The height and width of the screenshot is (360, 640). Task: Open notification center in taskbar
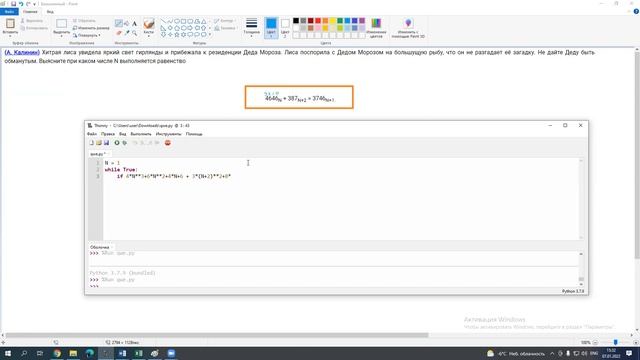click(x=629, y=353)
